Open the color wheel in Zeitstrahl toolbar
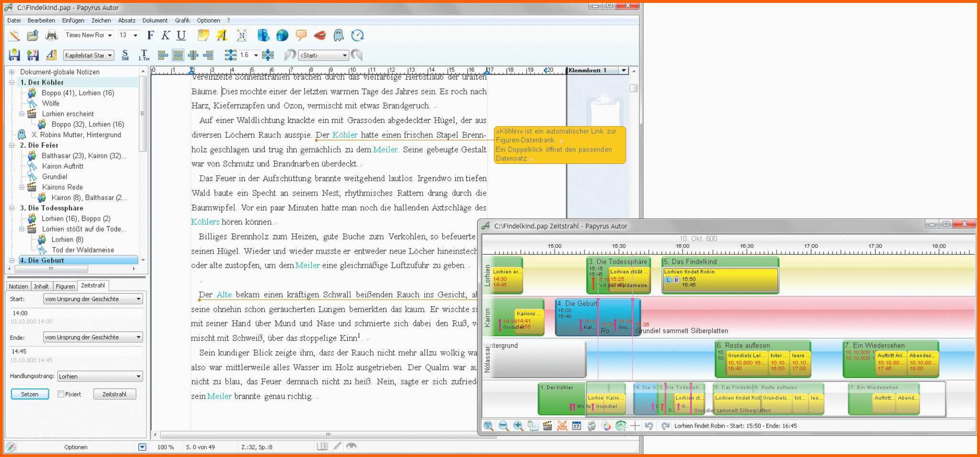Viewport: 980px width, 457px height. tap(606, 425)
